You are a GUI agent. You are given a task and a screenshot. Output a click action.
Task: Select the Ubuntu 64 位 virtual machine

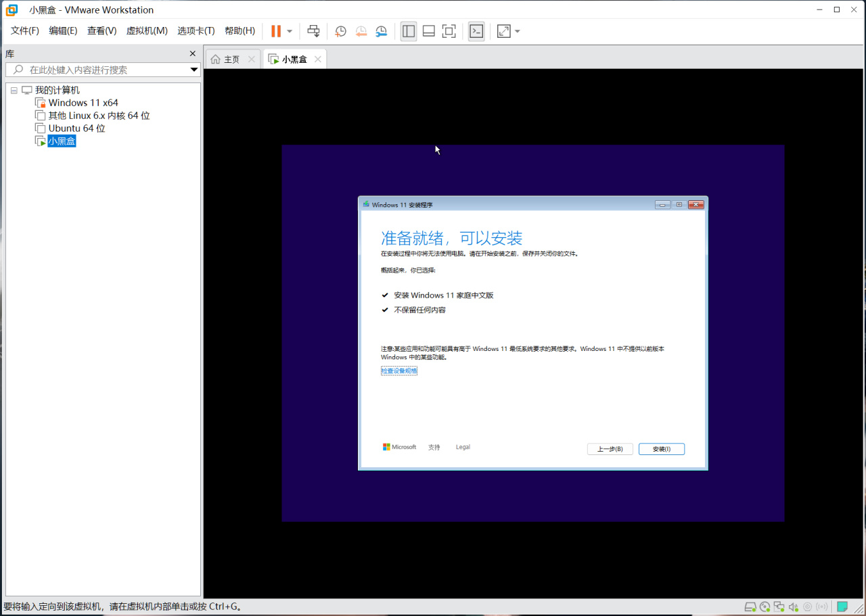tap(77, 128)
